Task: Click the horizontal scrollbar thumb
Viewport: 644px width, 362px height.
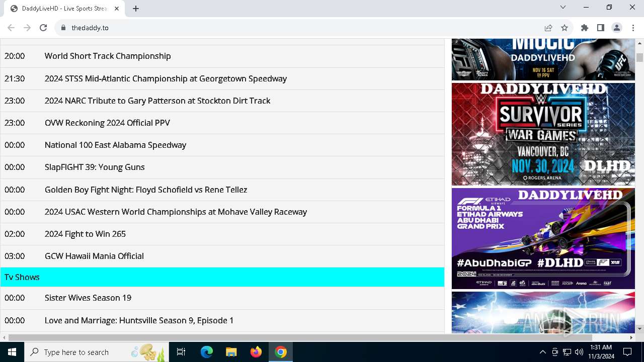Action: pyautogui.click(x=300, y=337)
